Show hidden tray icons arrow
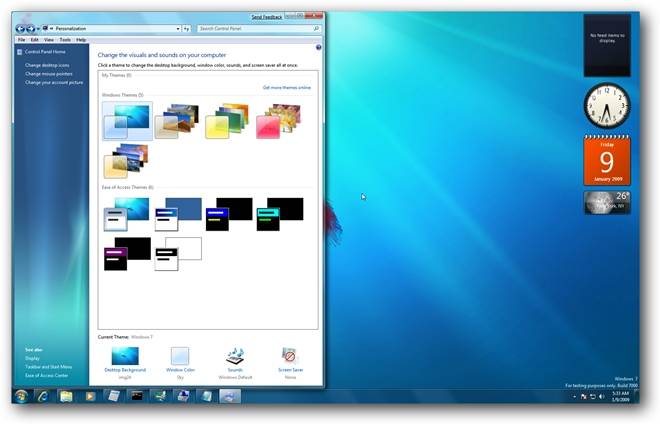 tap(575, 397)
